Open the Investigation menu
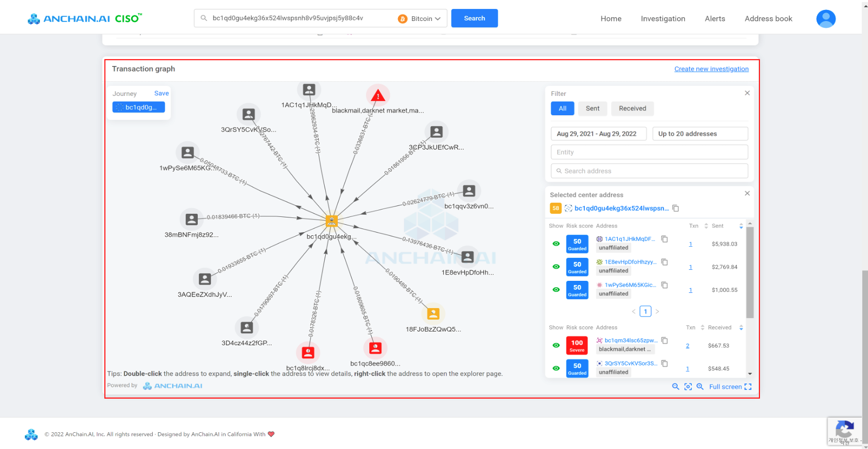Screen dimensions: 868x449 (x=663, y=18)
